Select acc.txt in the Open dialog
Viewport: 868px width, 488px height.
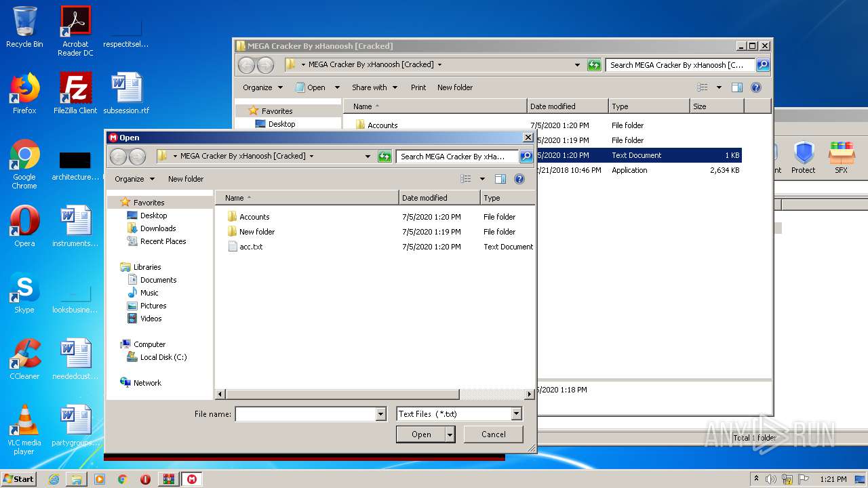pos(251,247)
